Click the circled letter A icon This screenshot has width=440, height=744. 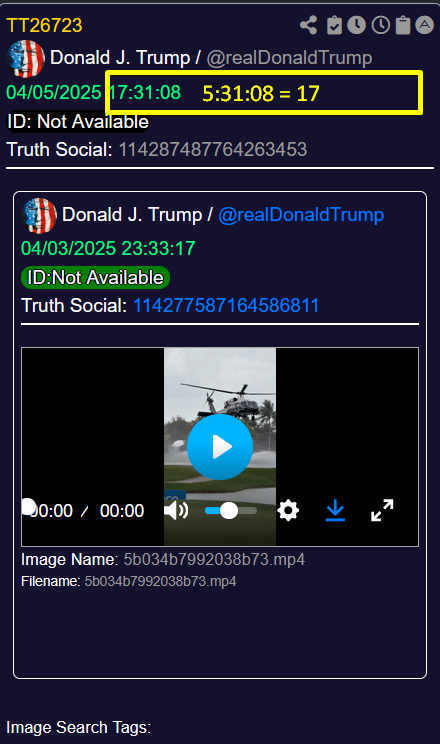(425, 25)
